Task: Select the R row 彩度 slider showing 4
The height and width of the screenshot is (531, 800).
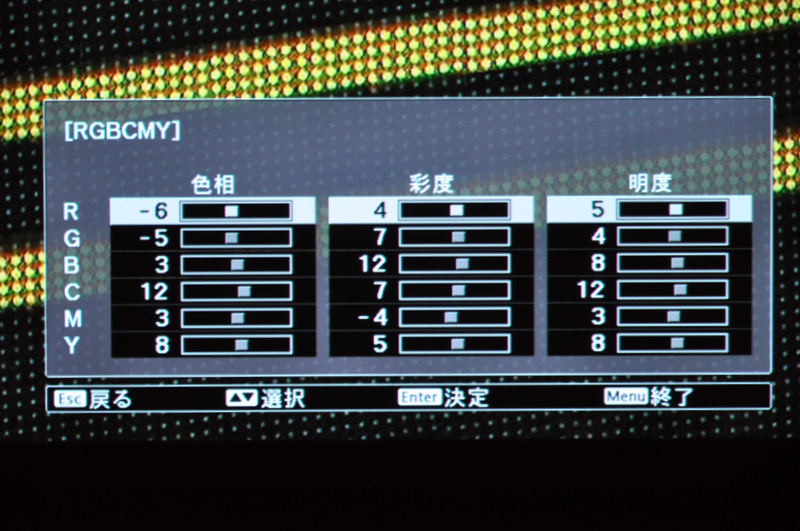Action: pos(454,210)
